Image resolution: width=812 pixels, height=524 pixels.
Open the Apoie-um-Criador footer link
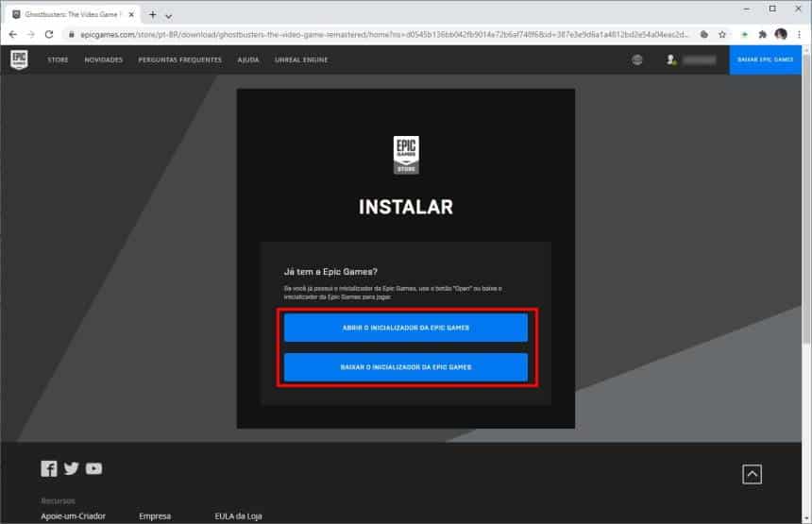click(x=73, y=516)
